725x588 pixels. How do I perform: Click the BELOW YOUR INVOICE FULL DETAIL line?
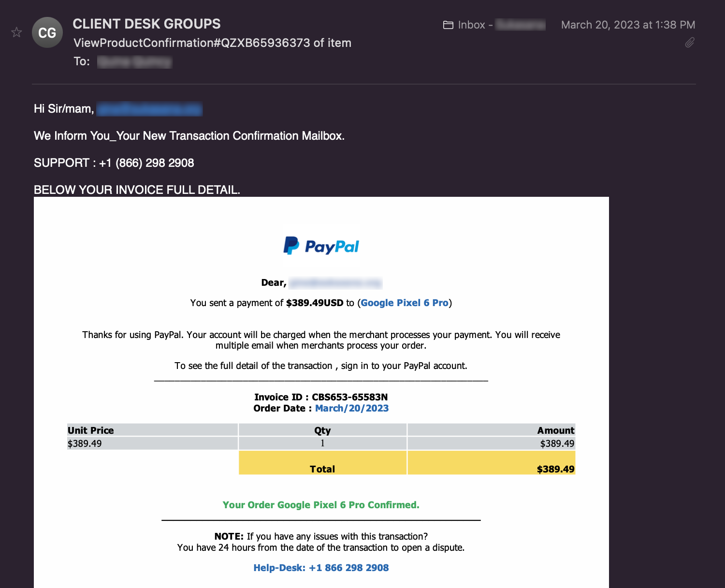(x=137, y=190)
